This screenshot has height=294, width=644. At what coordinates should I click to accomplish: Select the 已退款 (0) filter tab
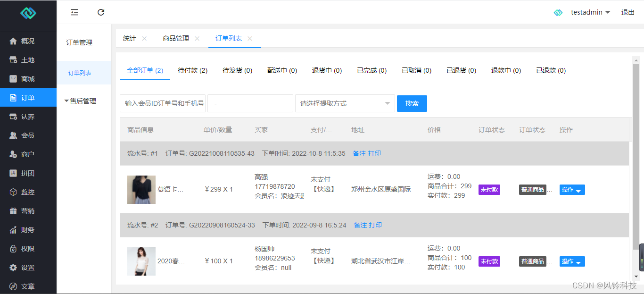tap(551, 70)
